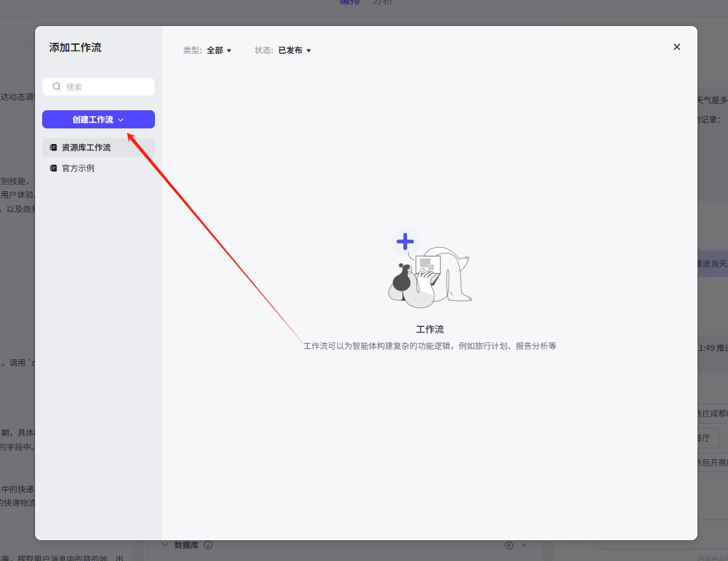The image size is (728, 561).
Task: Close the 添加工作流 dialog with X
Action: 677,47
